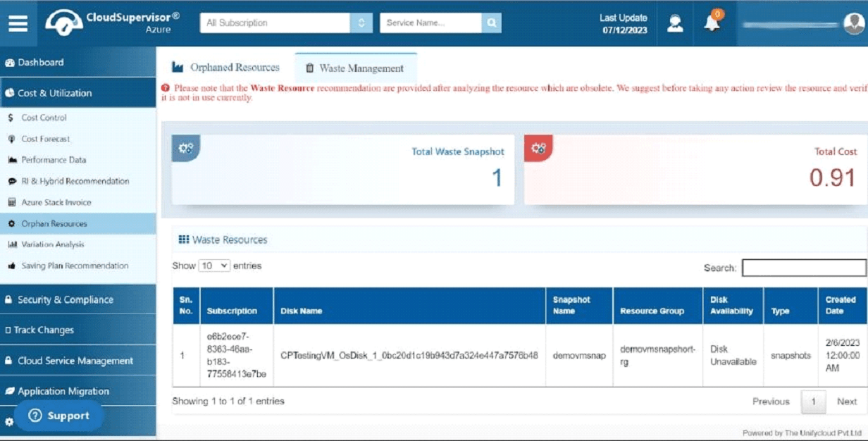Click the gear icon on Total Waste Snapshot card

point(186,149)
